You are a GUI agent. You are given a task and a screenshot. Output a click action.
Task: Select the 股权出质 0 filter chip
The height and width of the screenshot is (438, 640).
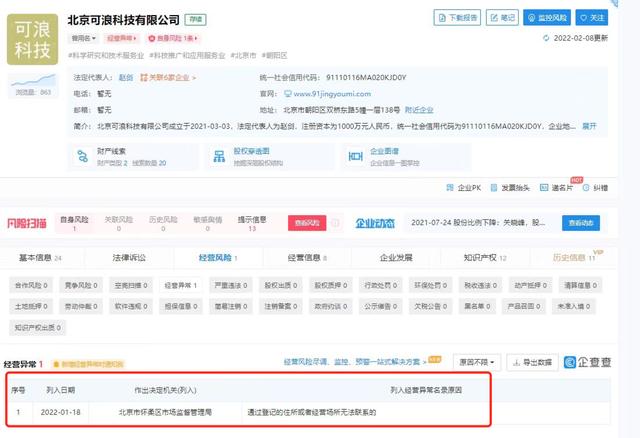pos(280,285)
